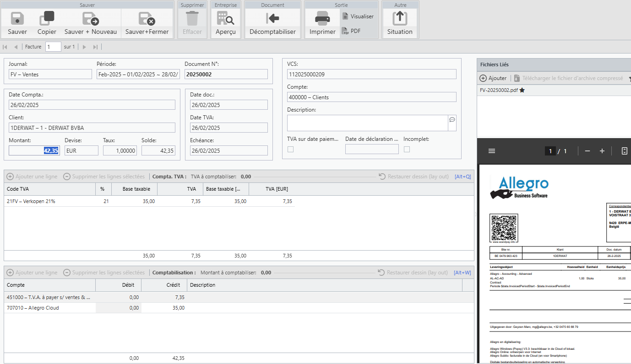
Task: Open the Situation export icon
Action: (x=400, y=19)
